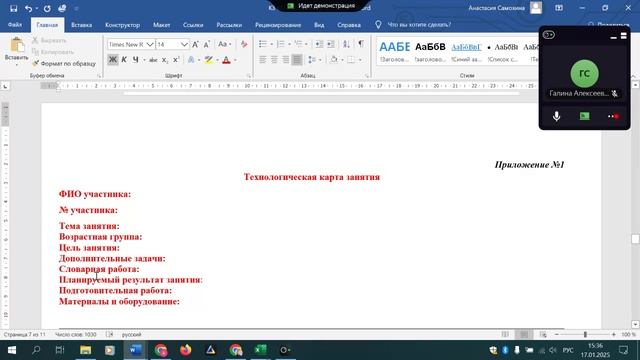This screenshot has height=360, width=640.
Task: Click the Paste (Вставить) button
Action: pyautogui.click(x=16, y=51)
